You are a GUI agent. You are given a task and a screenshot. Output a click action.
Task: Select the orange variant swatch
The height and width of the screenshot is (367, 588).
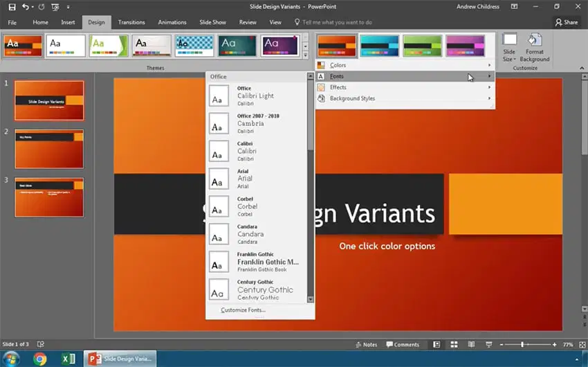(337, 46)
